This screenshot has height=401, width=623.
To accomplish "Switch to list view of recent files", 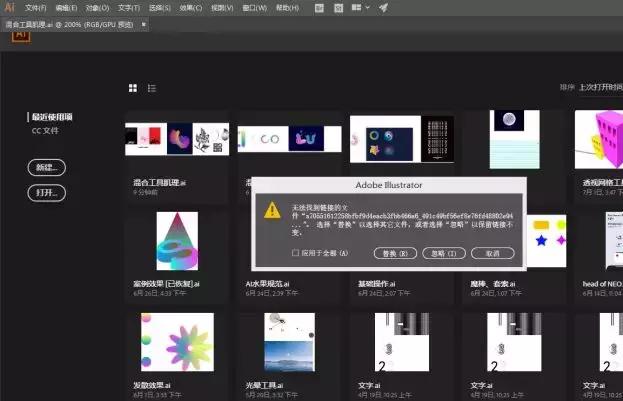I will coord(152,88).
